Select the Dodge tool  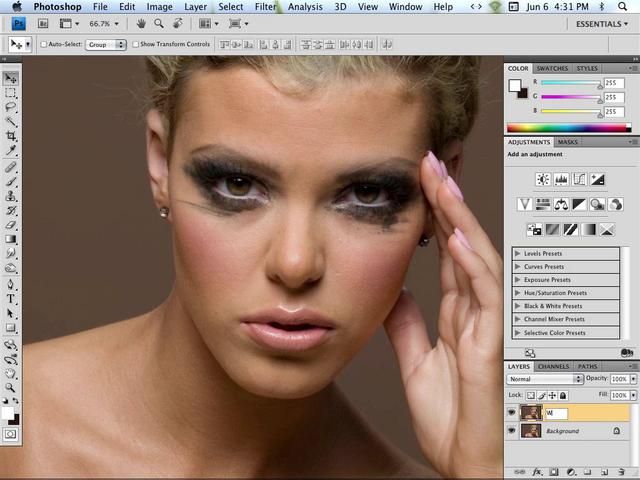(x=11, y=268)
